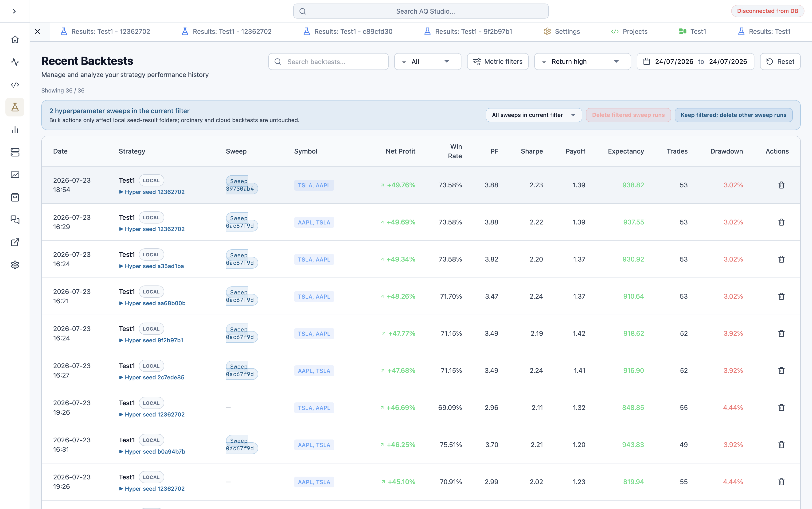Delete the b0a94b7b seed row via trash icon
Viewport: 812px width, 509px height.
(781, 445)
